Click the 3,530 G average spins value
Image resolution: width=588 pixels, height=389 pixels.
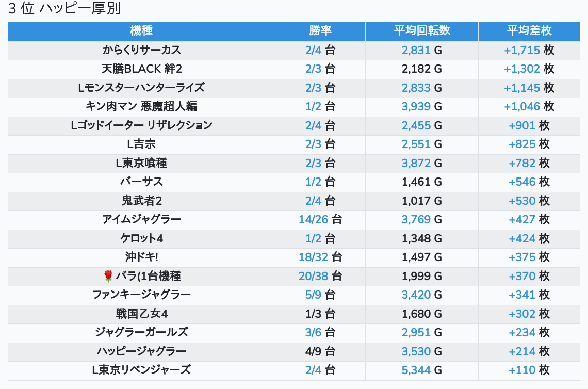422,351
